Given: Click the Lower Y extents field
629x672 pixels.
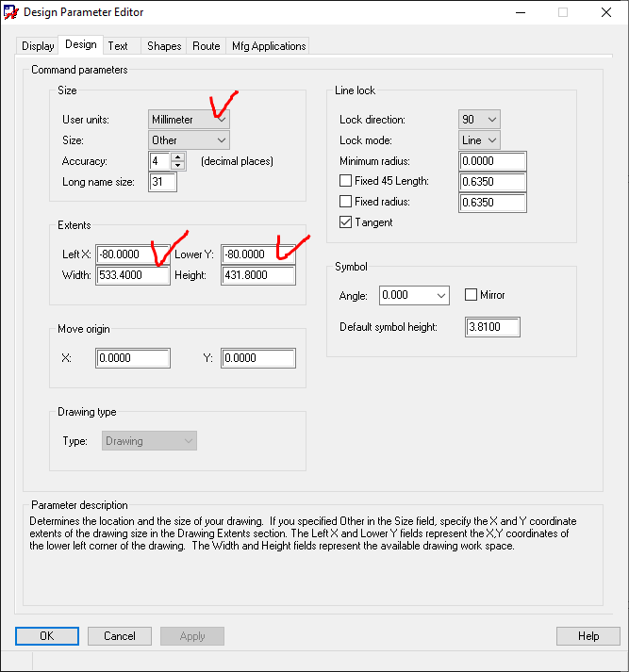Looking at the screenshot, I should click(258, 254).
